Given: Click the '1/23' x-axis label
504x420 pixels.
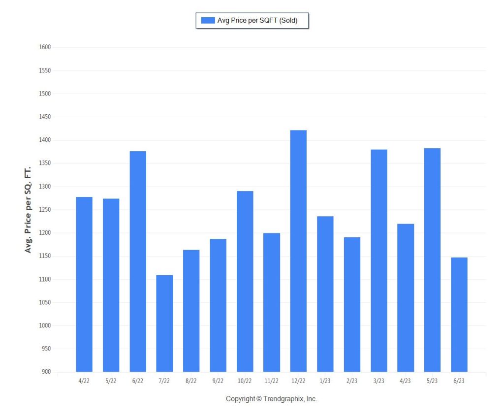Looking at the screenshot, I should pyautogui.click(x=325, y=381).
